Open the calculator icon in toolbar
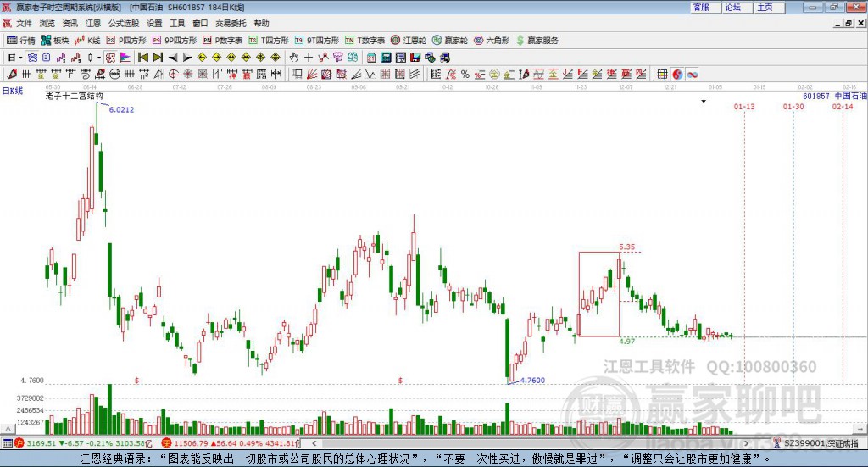 [386, 58]
